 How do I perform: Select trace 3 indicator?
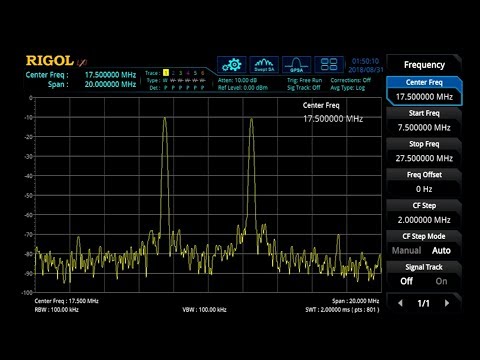coord(180,73)
